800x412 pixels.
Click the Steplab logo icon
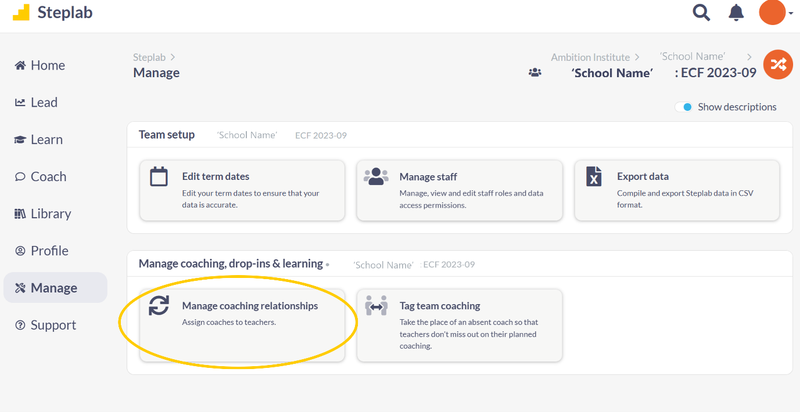19,14
